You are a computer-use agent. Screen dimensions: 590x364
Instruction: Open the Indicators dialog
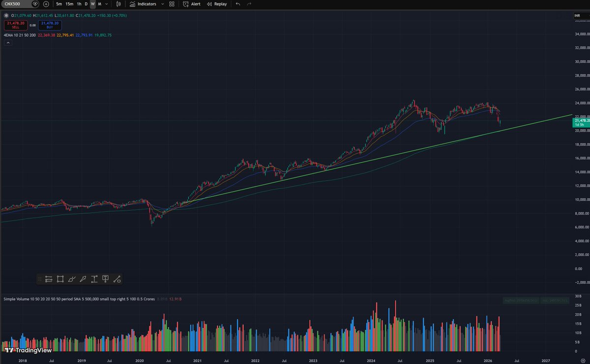[143, 4]
